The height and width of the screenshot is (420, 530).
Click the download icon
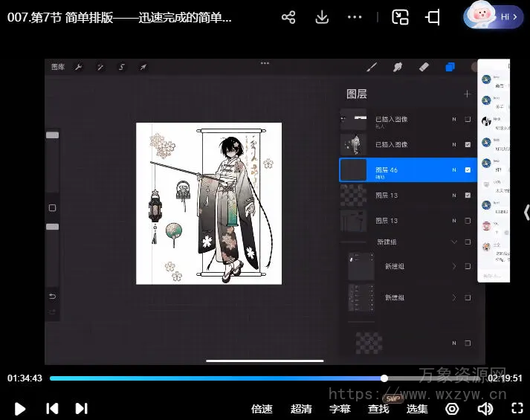coord(322,17)
